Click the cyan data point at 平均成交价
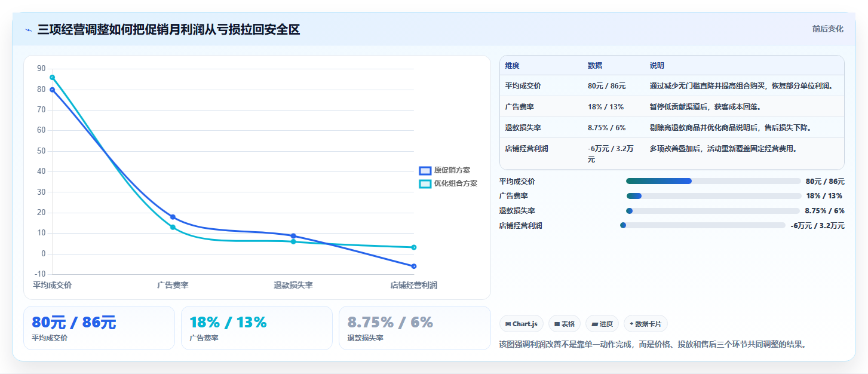 (52, 77)
